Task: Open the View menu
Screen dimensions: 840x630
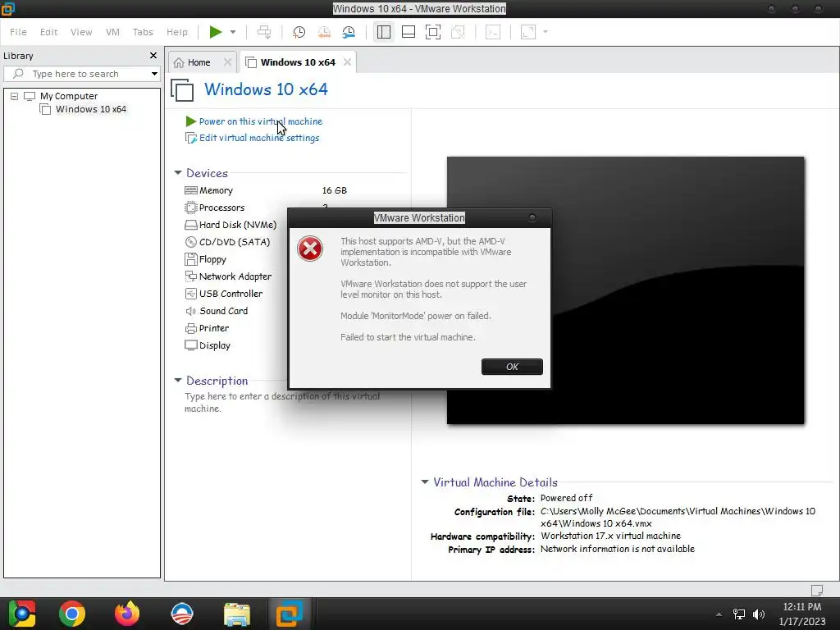Action: [x=81, y=32]
